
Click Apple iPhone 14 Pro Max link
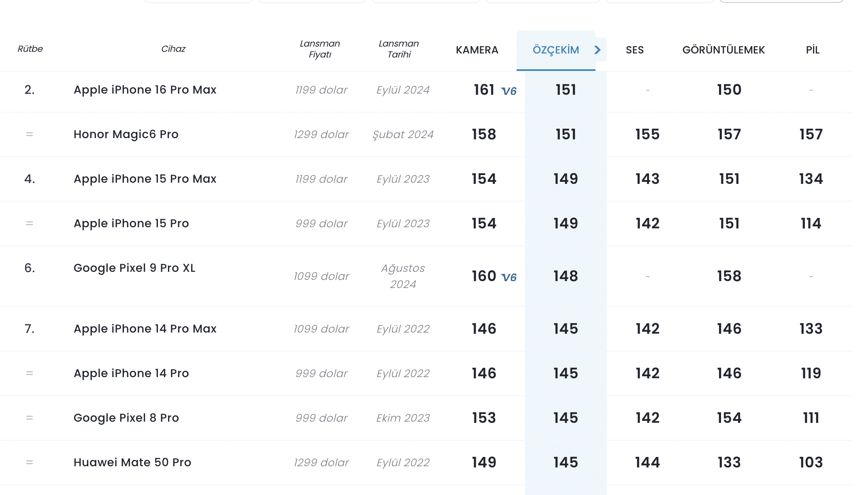[x=145, y=329]
